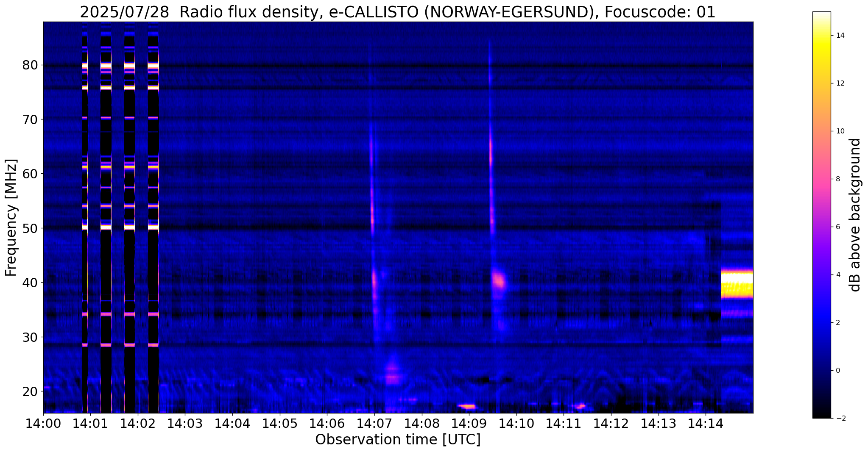Screen dimensions: 868x452
Task: Click the colorbar tick label 12
Action: (x=839, y=83)
